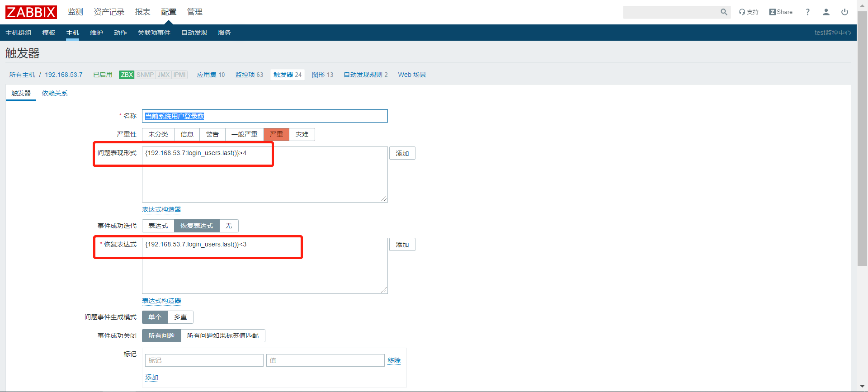The width and height of the screenshot is (868, 392).
Task: Go to 模板 submenu
Action: [49, 33]
